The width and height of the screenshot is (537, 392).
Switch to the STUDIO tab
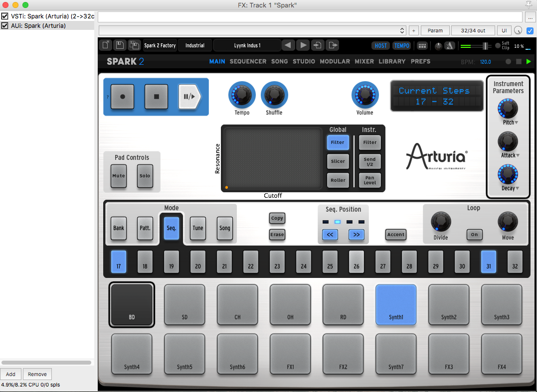pyautogui.click(x=304, y=62)
